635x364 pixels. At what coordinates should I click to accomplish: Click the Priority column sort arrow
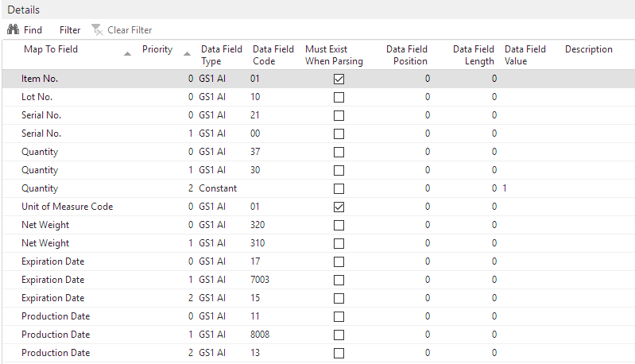point(187,54)
